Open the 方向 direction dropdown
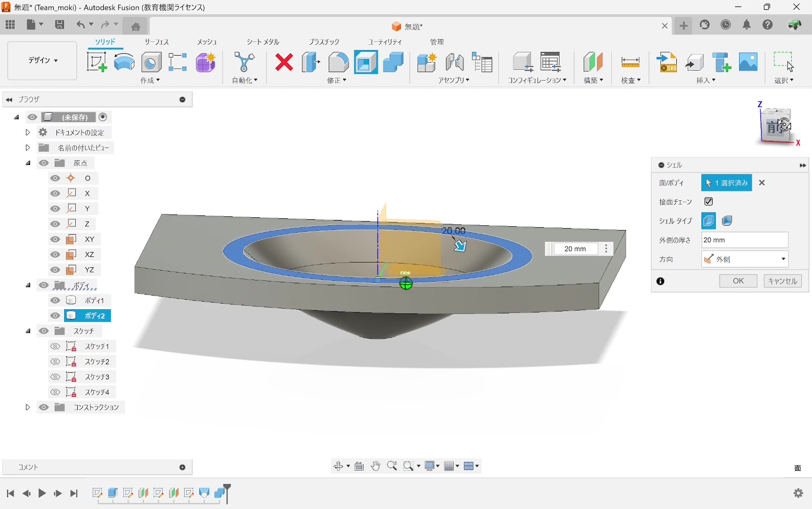This screenshot has height=509, width=812. point(745,259)
